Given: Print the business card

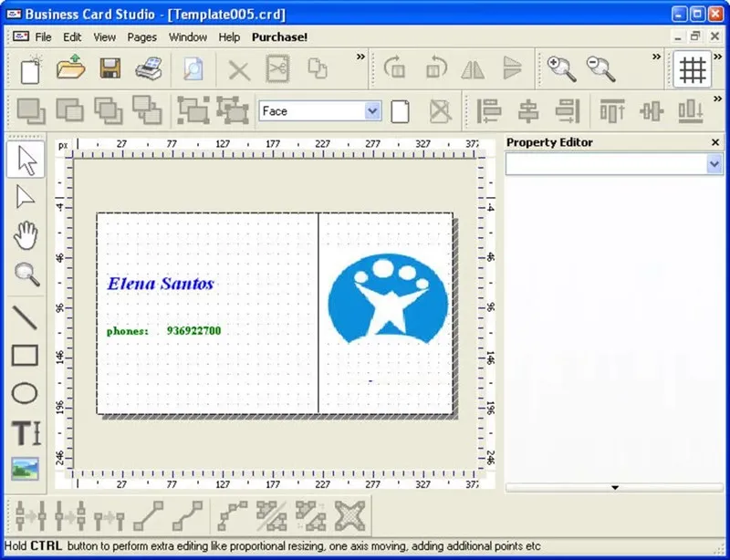Looking at the screenshot, I should (150, 68).
